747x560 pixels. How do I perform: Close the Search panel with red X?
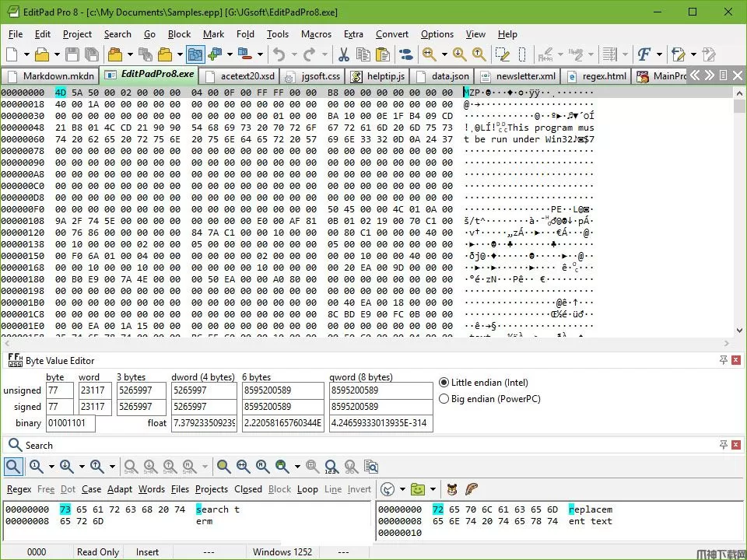pos(736,445)
